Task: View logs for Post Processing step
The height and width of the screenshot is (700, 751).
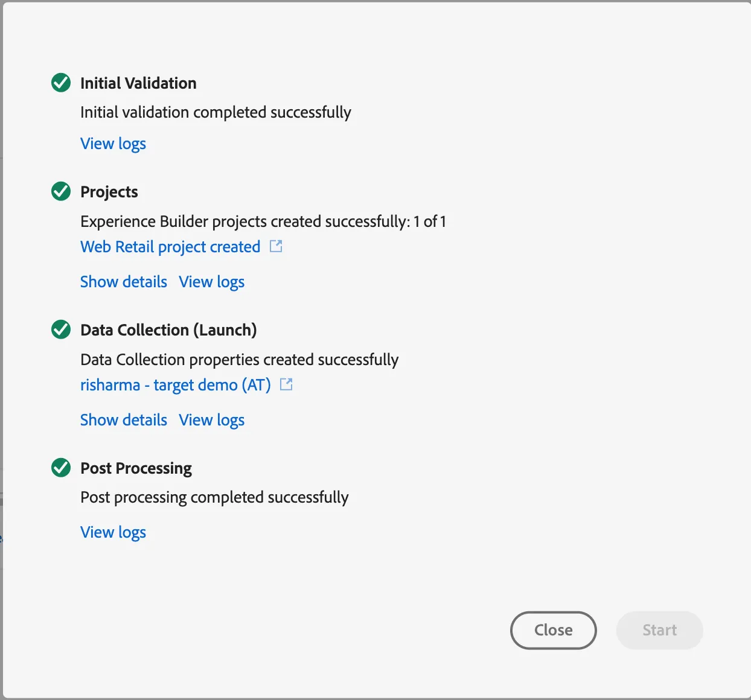Action: coord(113,532)
